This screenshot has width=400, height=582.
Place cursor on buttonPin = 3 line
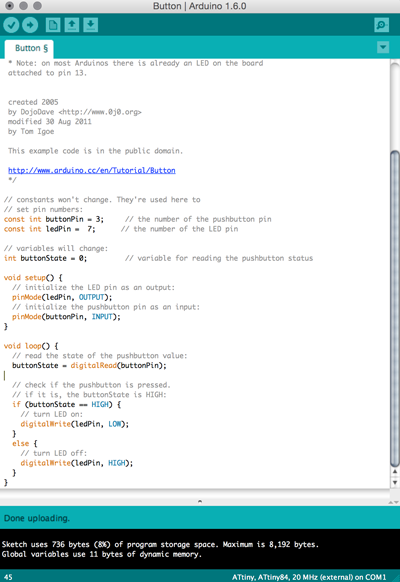pos(54,219)
